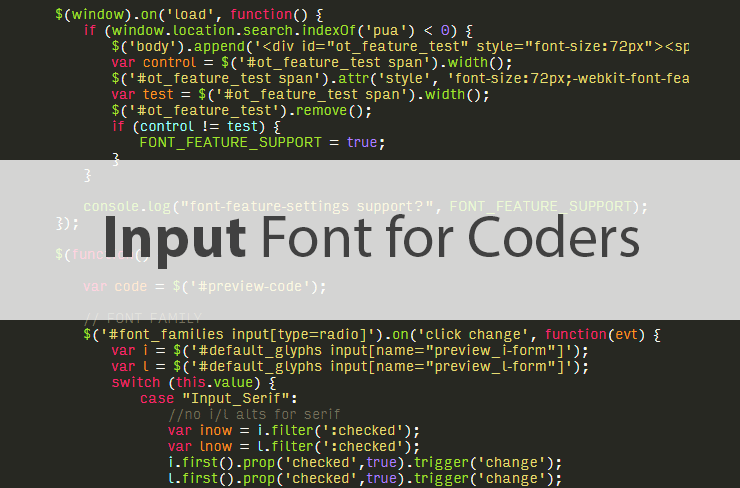
Task: Click the "i.first().prop('checked',true)" line
Action: 365,463
